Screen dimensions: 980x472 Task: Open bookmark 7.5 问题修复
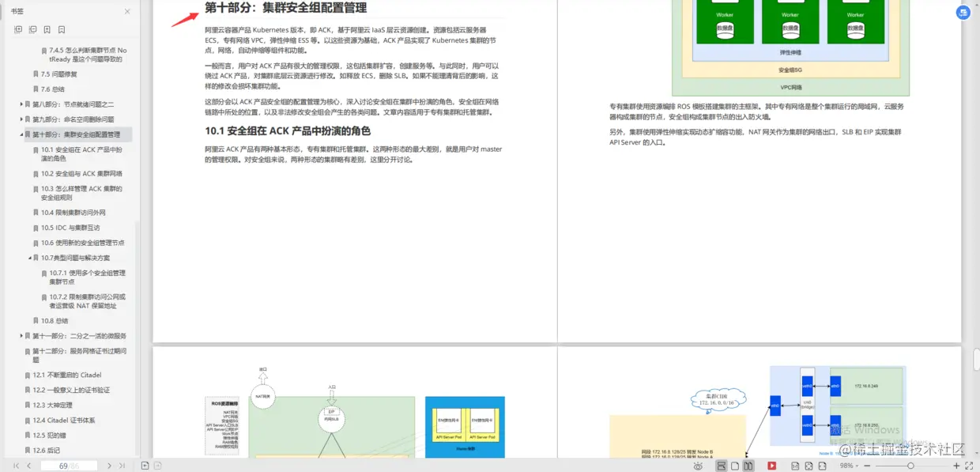coord(58,74)
